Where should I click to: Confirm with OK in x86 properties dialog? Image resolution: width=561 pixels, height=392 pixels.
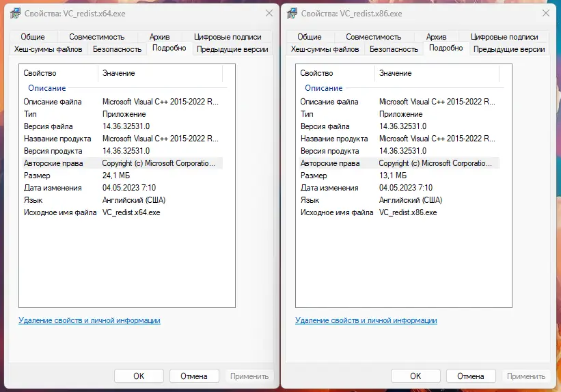click(x=415, y=376)
